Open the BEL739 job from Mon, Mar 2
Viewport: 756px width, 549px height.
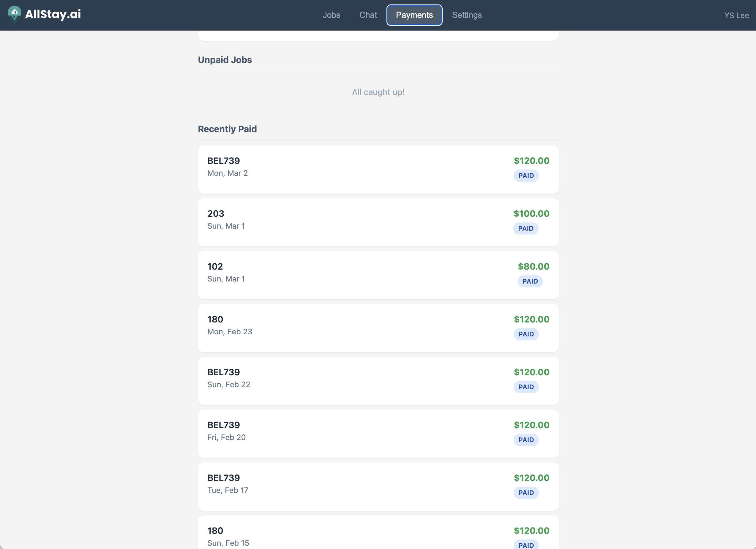tap(378, 170)
